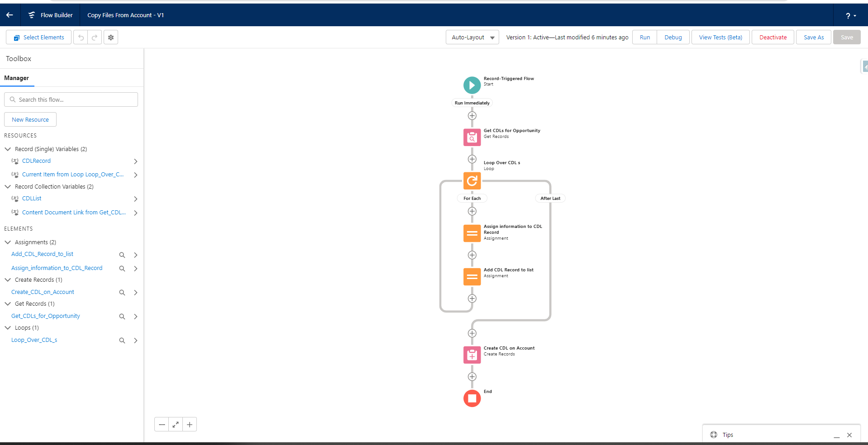Collapse Record (Single) Variables section
Viewport: 868px width, 445px height.
click(8, 149)
